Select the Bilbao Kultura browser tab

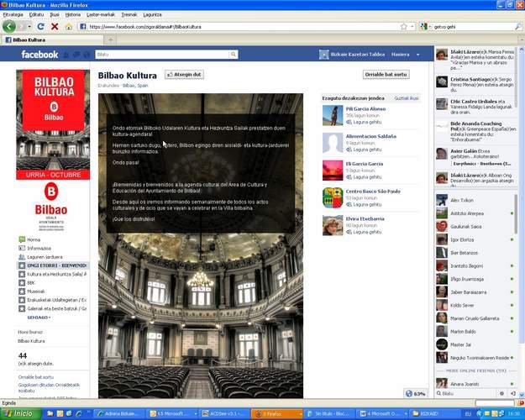pyautogui.click(x=51, y=39)
